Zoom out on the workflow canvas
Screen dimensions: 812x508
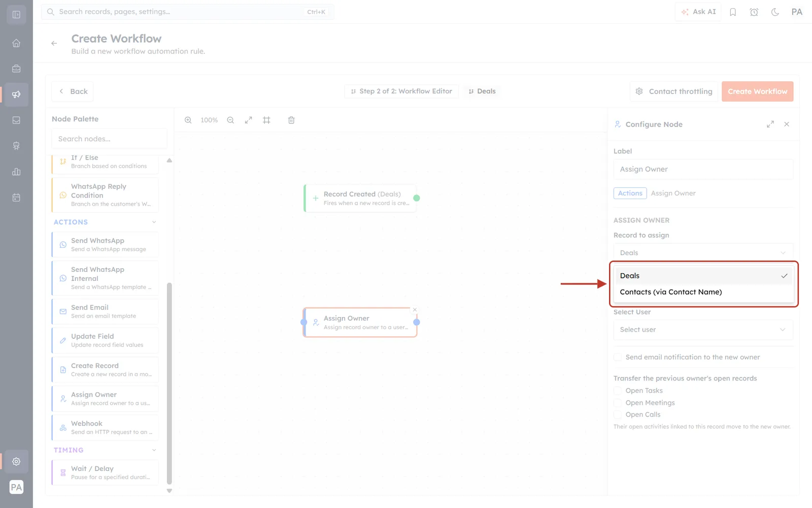(230, 120)
